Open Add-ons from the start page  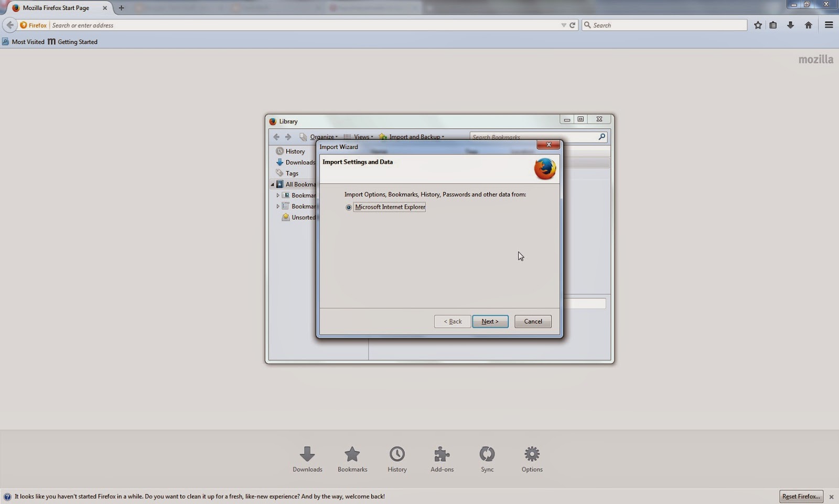click(x=442, y=459)
